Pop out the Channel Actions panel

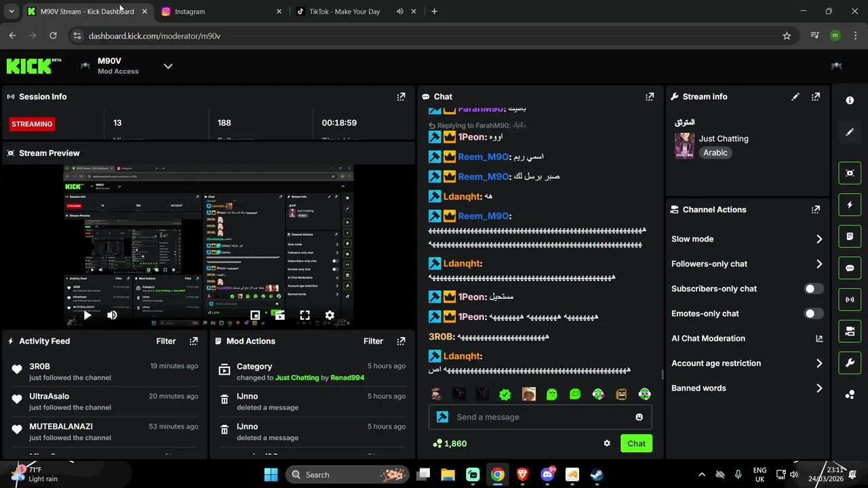816,210
